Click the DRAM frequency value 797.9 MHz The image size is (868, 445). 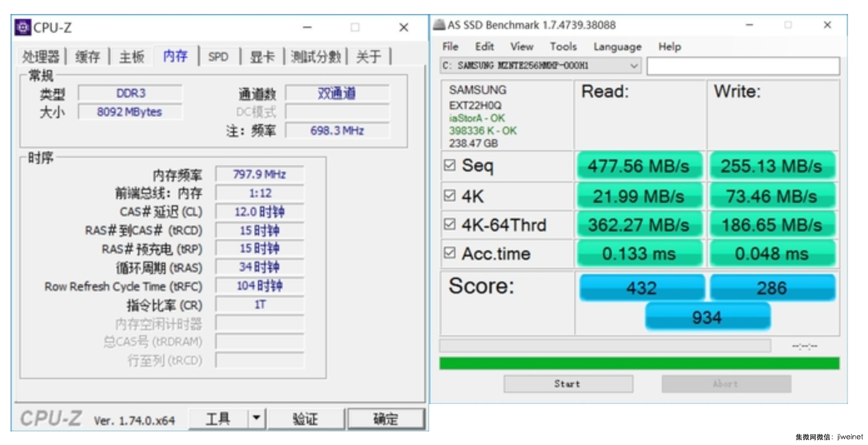click(x=259, y=174)
